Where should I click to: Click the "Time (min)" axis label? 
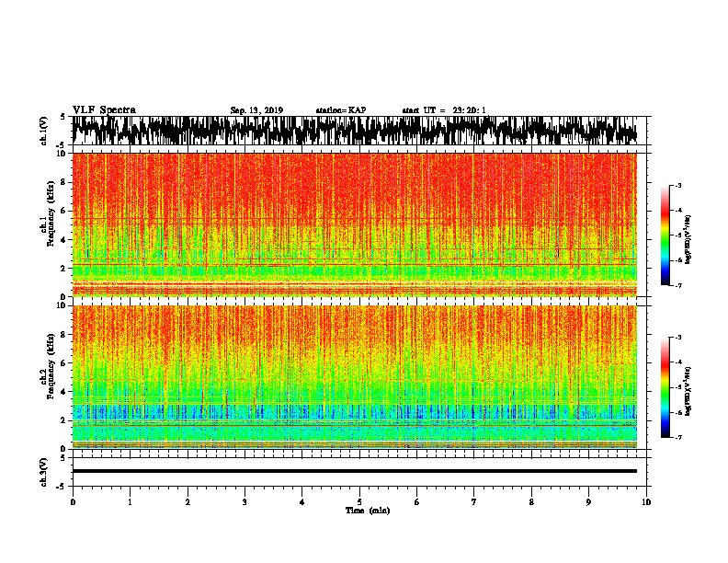368,511
